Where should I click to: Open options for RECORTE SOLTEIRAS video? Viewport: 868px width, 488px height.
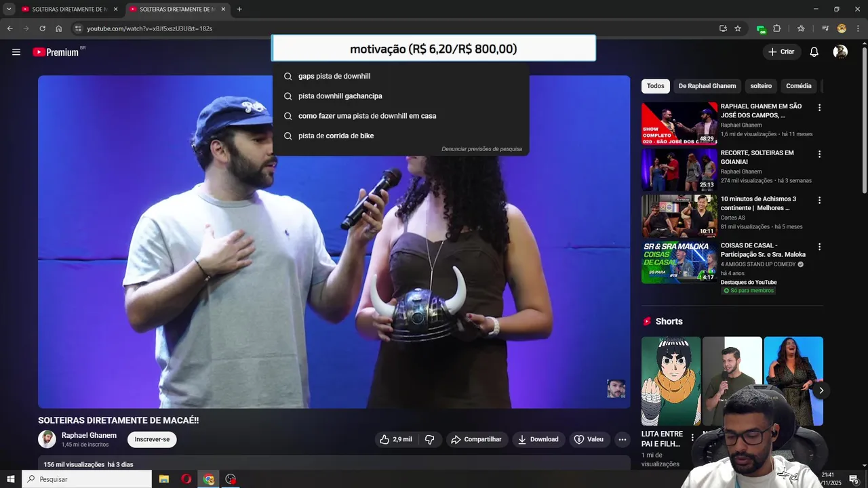point(819,154)
